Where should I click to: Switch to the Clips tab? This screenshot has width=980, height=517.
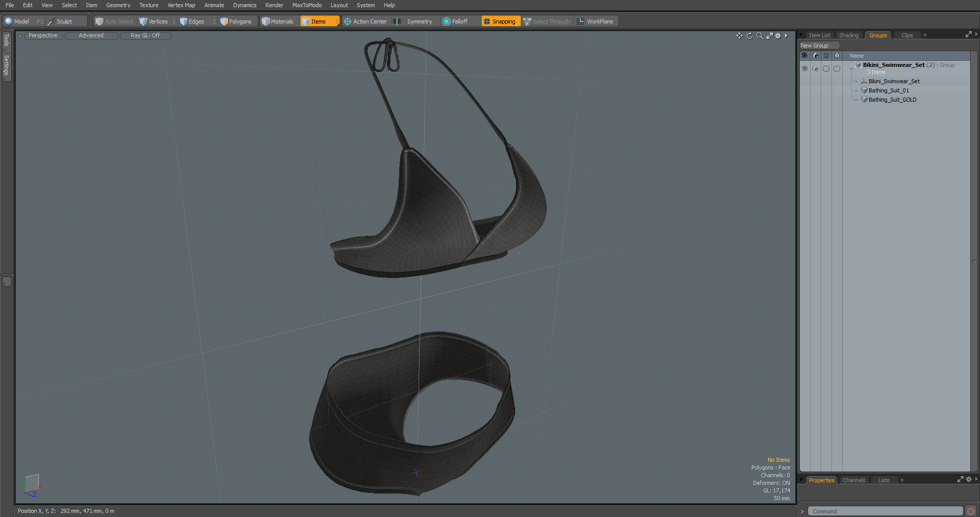coord(907,35)
